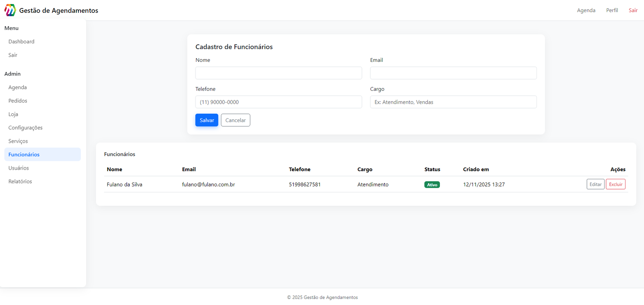Open Perfil in the top navigation

(612, 10)
